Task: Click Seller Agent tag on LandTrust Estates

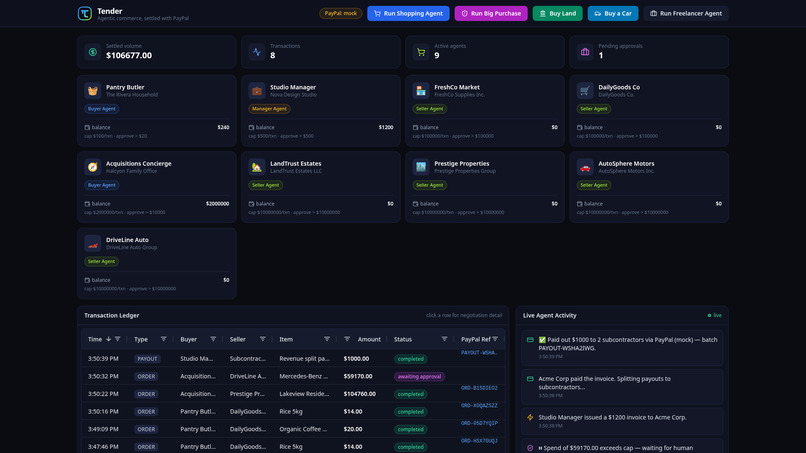Action: click(x=265, y=185)
